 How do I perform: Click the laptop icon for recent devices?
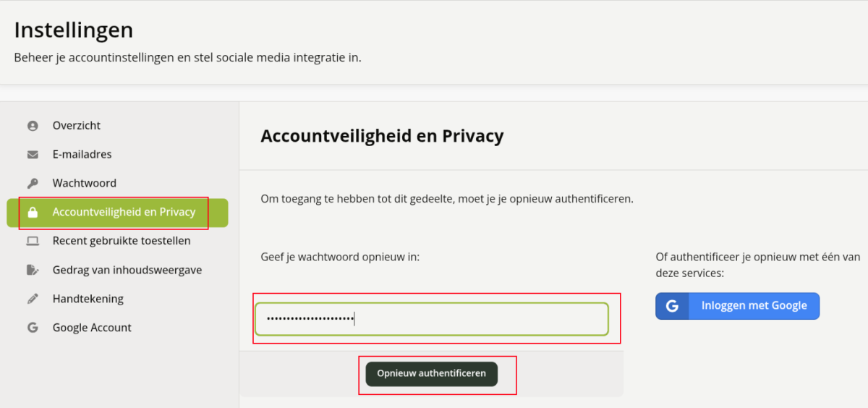click(x=33, y=241)
